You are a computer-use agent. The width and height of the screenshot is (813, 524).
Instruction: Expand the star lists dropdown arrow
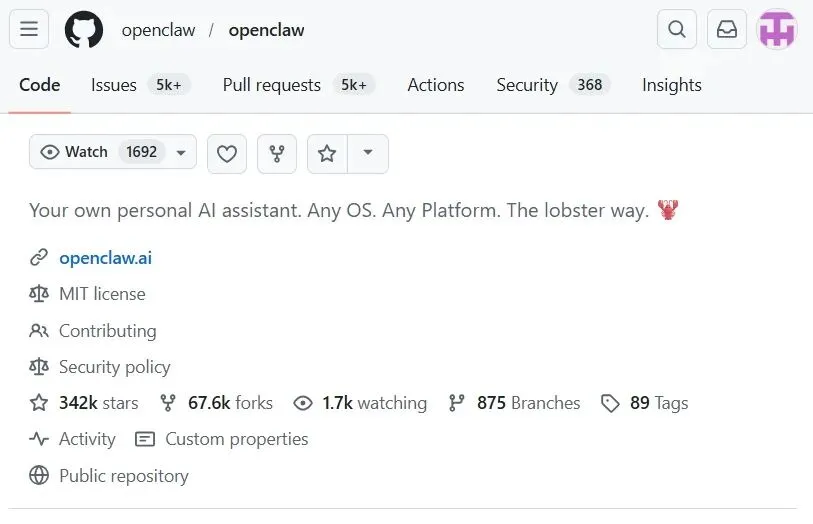[368, 153]
